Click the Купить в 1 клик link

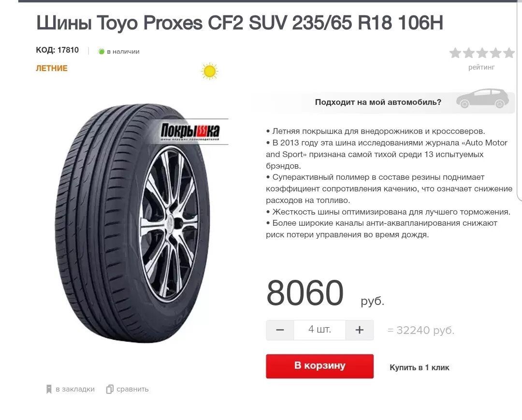point(420,367)
